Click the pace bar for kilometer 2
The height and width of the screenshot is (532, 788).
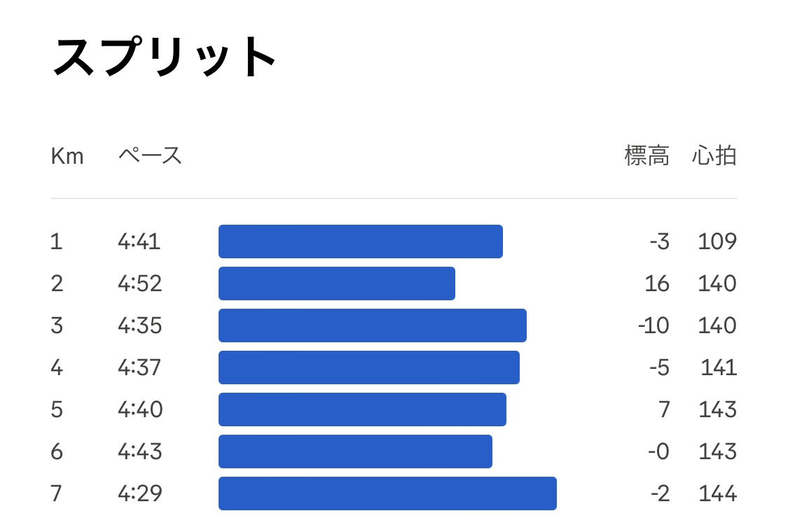click(x=337, y=283)
